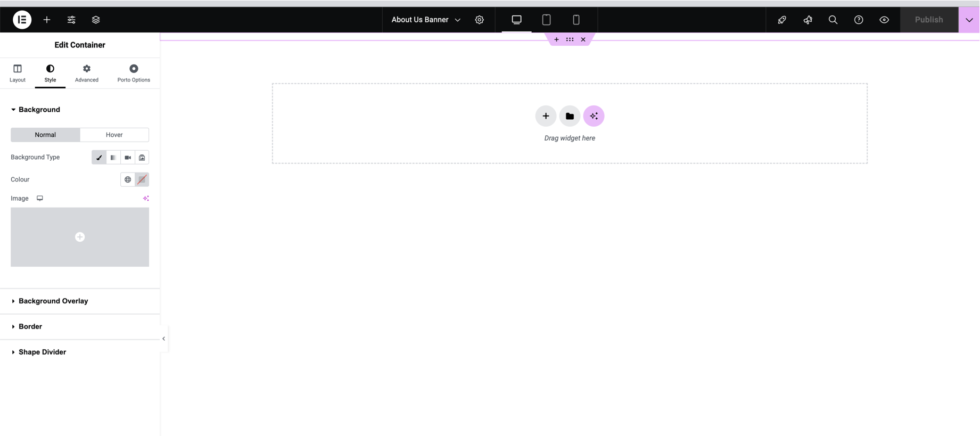This screenshot has width=980, height=436.
Task: Open save options arrow next to Publish
Action: click(x=969, y=20)
